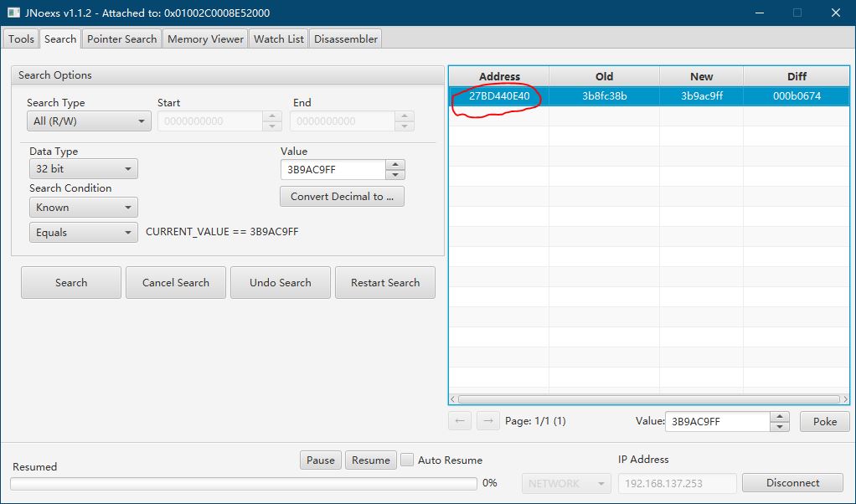The width and height of the screenshot is (856, 504).
Task: Click the JNoexs app icon in title bar
Action: (13, 13)
